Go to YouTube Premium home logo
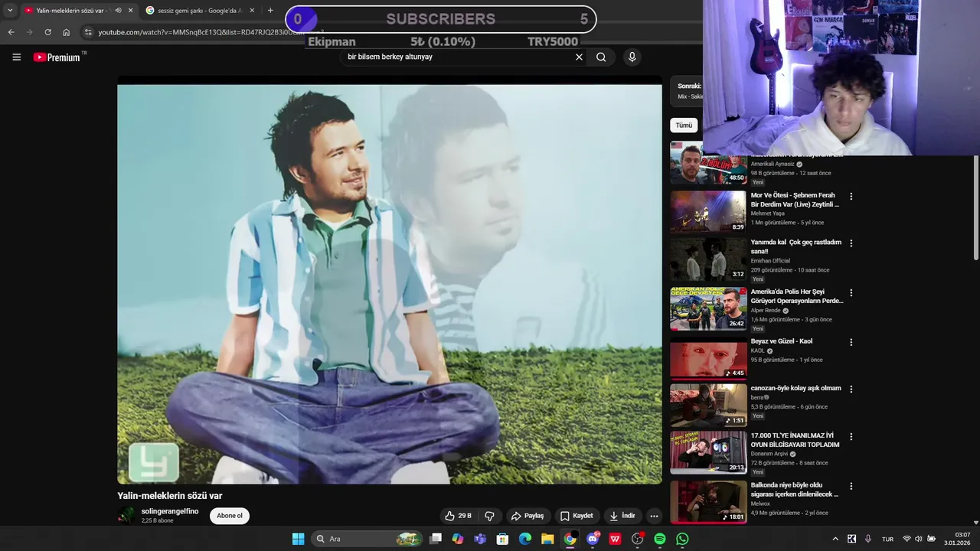The height and width of the screenshot is (551, 980). [x=58, y=57]
